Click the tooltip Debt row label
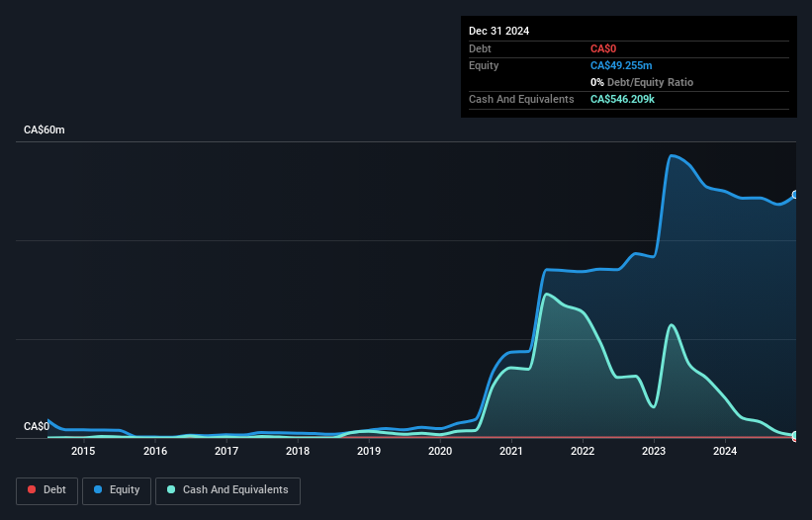The image size is (812, 520). coord(480,48)
